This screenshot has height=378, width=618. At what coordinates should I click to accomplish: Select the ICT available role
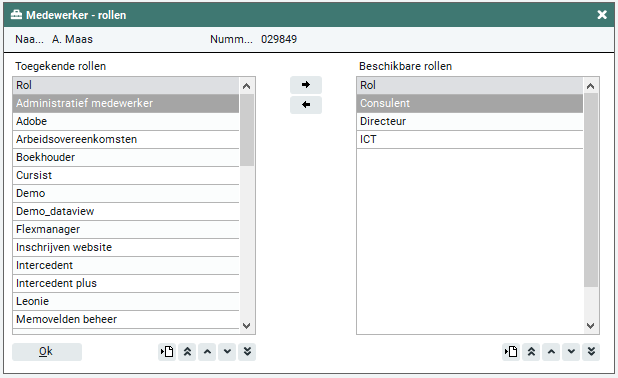[x=470, y=140]
